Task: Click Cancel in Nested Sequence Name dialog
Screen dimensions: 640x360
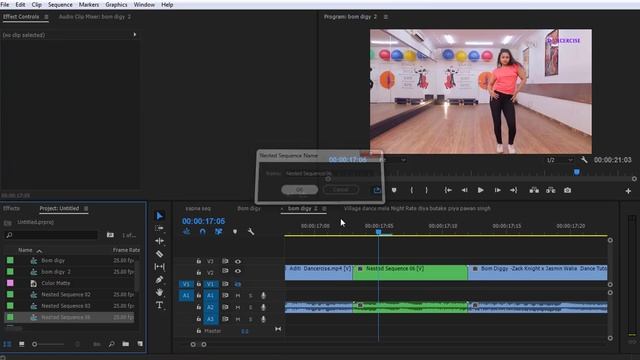Action: 341,189
